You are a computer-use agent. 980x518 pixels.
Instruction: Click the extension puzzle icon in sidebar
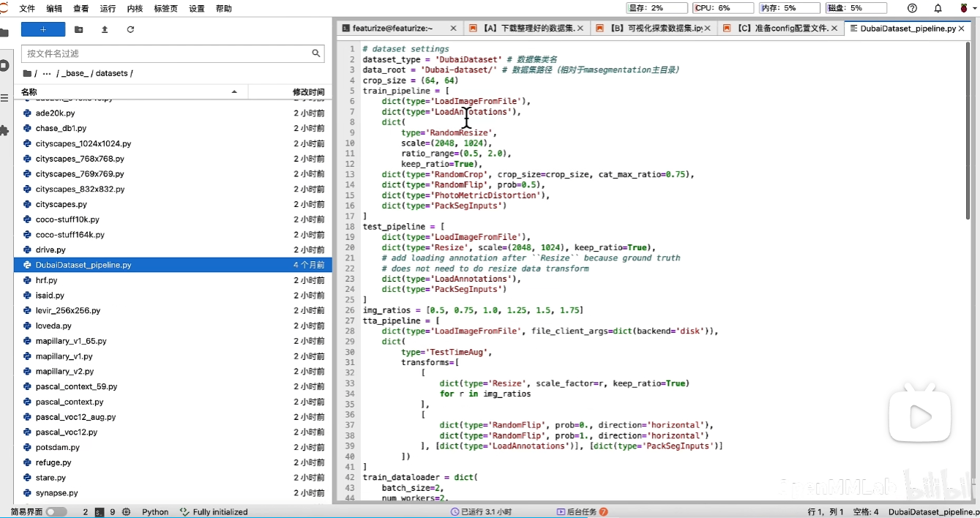[4, 130]
